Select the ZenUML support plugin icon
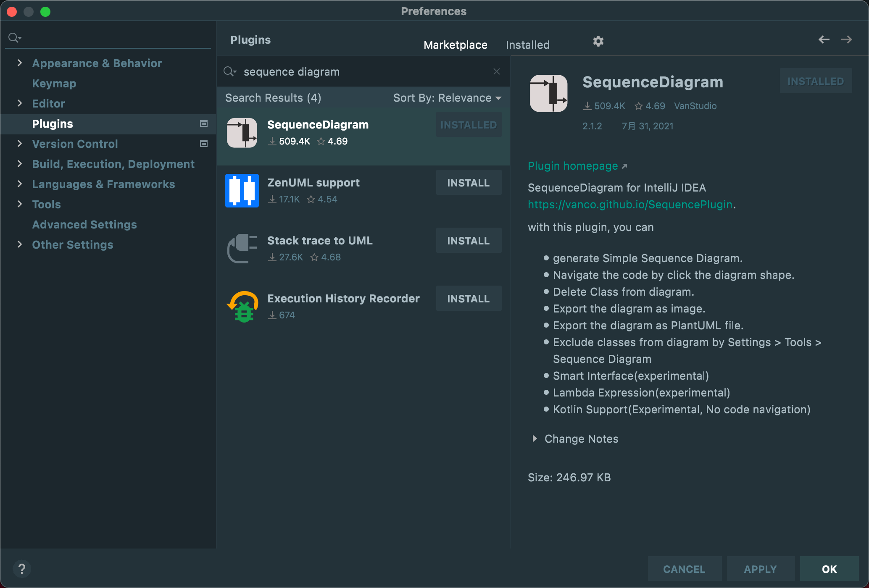 (x=242, y=191)
